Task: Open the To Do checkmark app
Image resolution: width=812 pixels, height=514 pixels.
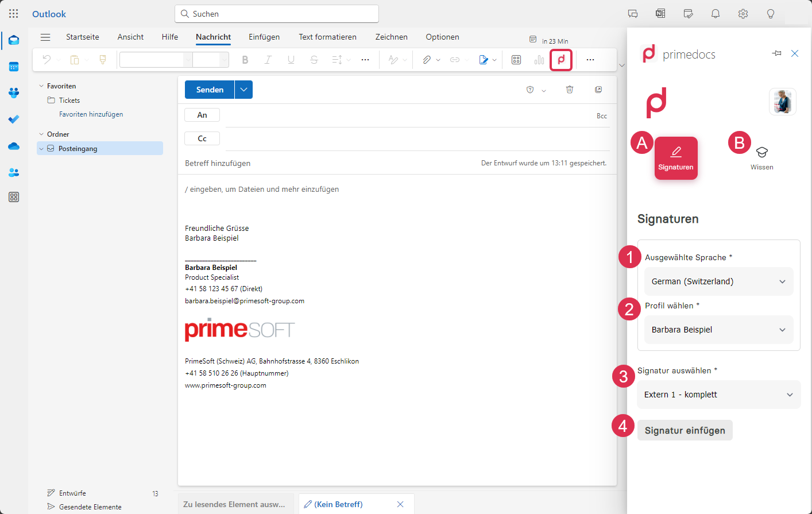Action: pos(14,119)
